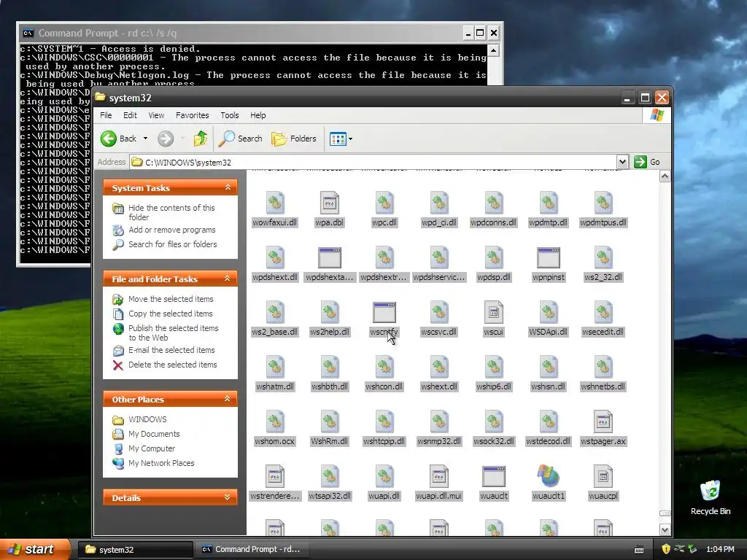Select the wpdsp.dll file icon
747x560 pixels.
pyautogui.click(x=494, y=257)
